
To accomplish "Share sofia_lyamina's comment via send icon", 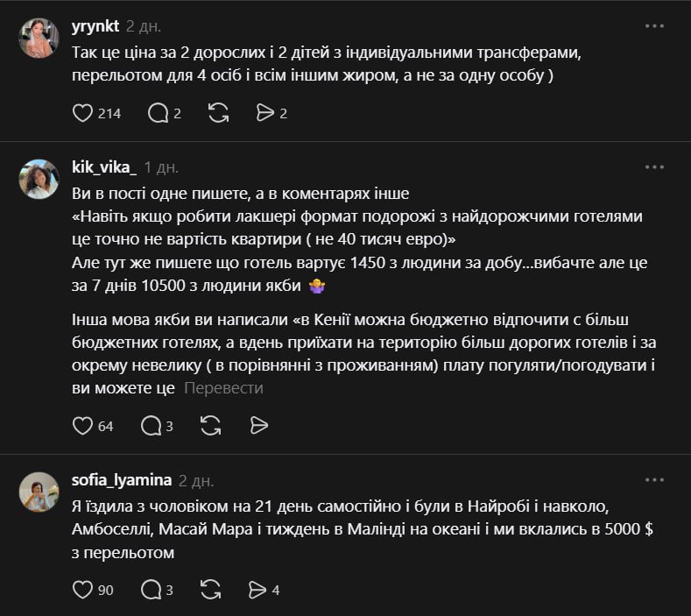I will (258, 590).
